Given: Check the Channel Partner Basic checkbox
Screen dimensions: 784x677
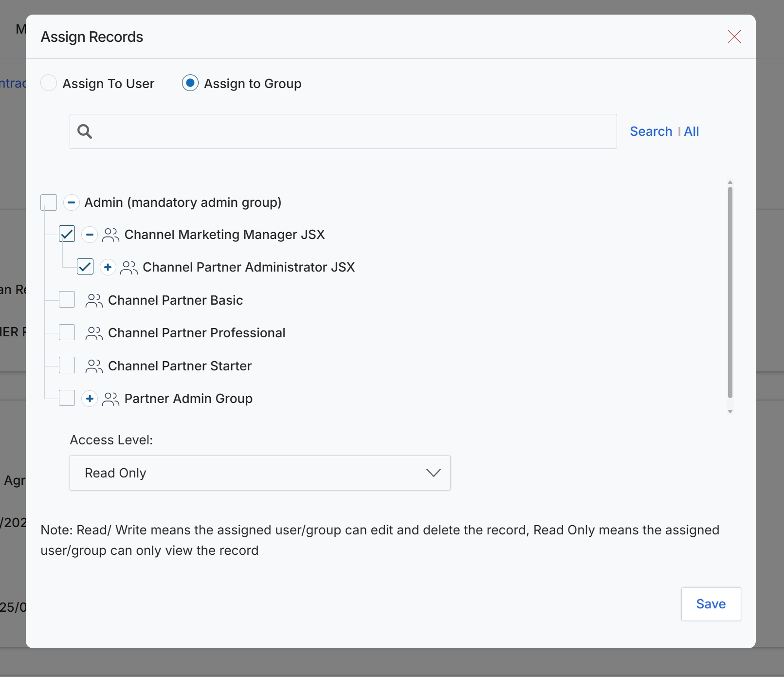Looking at the screenshot, I should click(67, 299).
